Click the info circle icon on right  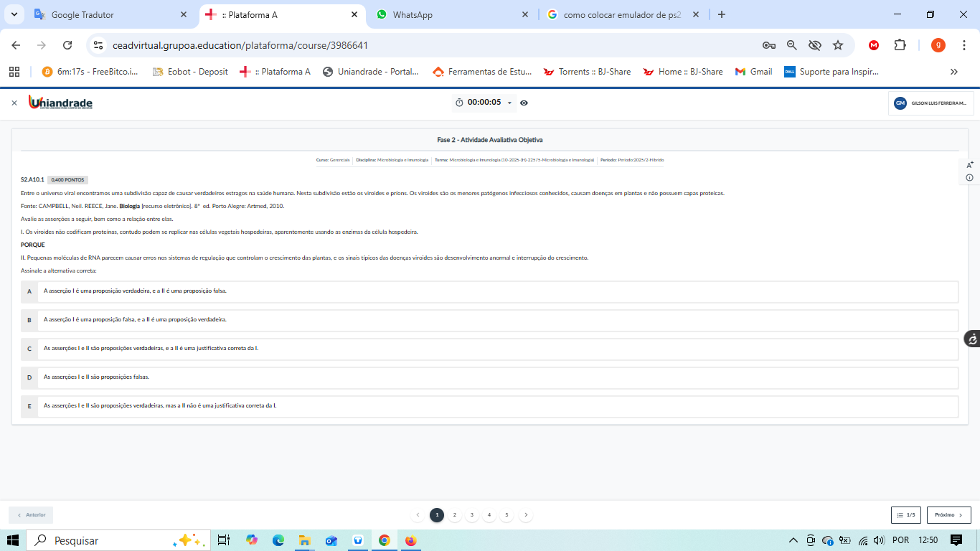coord(970,177)
